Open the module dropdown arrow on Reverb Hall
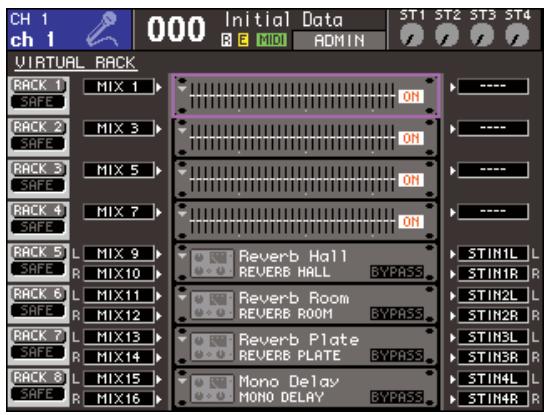546x415 pixels. (182, 256)
